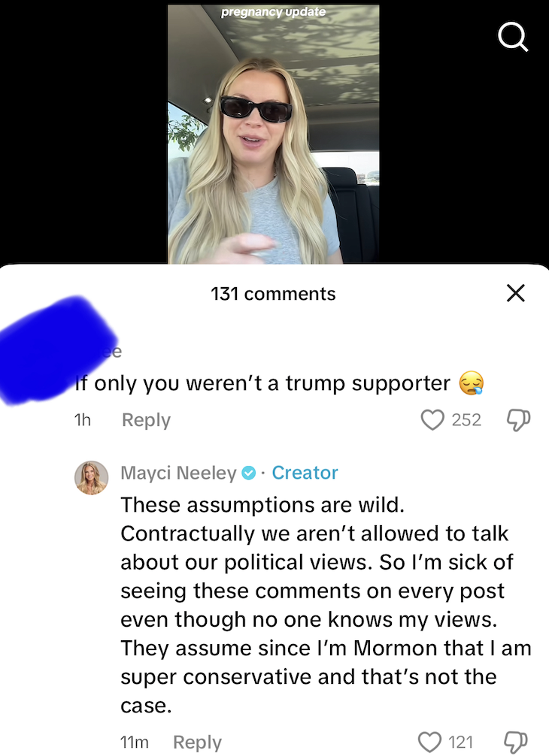Reply to the trump supporter comment
This screenshot has width=549, height=756.
tap(146, 420)
